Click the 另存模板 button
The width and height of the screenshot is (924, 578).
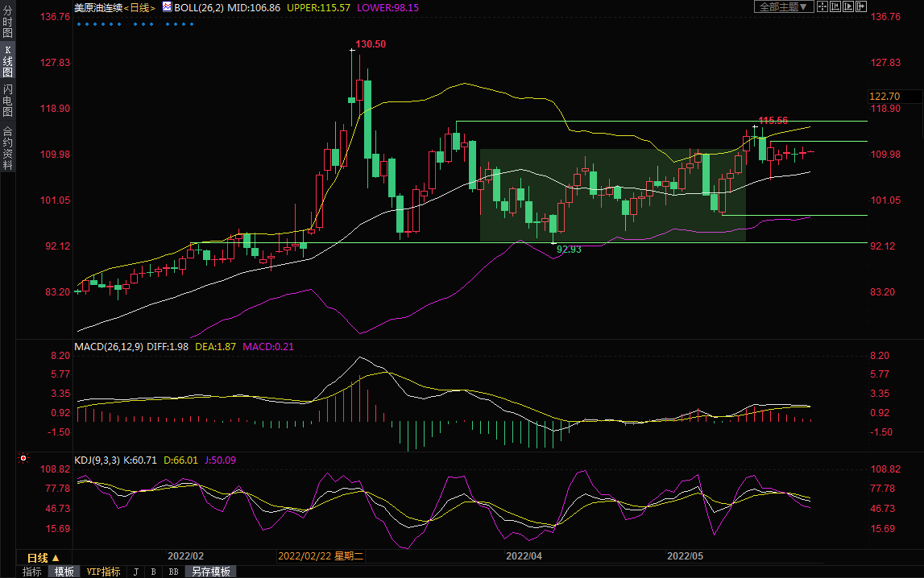(x=209, y=572)
